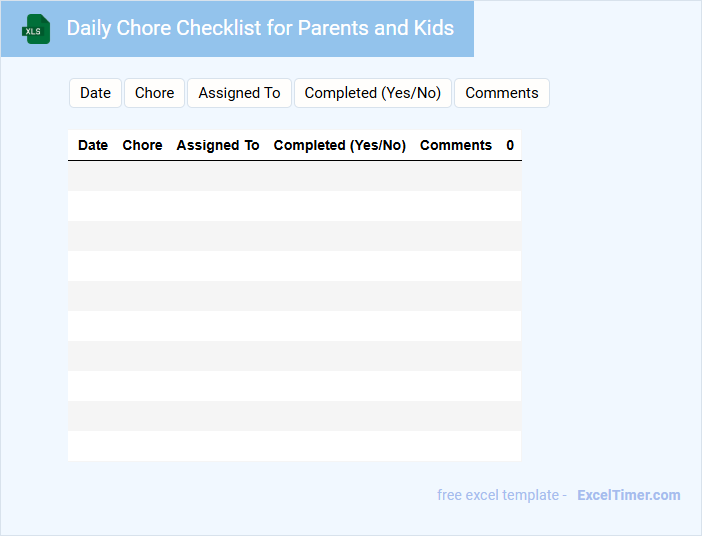Image resolution: width=702 pixels, height=536 pixels.
Task: Click the third empty table row
Action: tap(294, 236)
